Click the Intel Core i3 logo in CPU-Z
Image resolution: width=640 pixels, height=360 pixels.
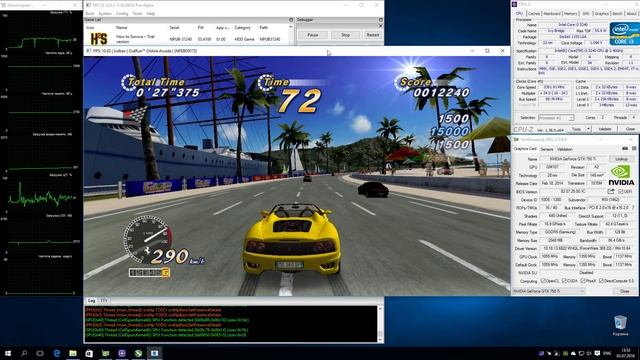(x=624, y=33)
